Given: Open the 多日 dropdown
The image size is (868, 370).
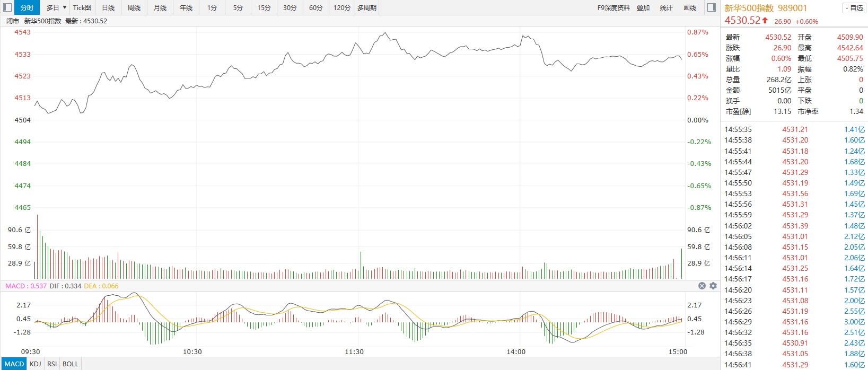Looking at the screenshot, I should pos(56,7).
